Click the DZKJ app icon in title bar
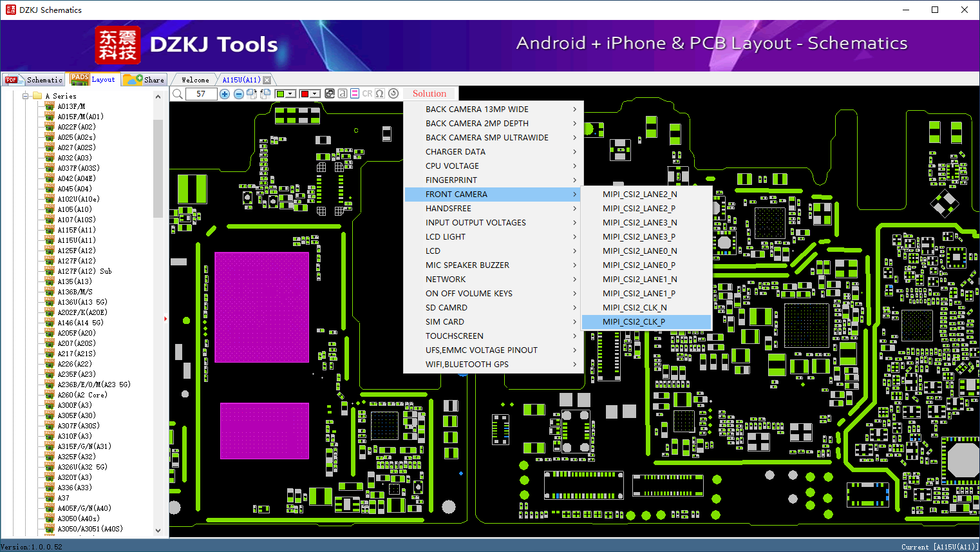 tap(10, 10)
